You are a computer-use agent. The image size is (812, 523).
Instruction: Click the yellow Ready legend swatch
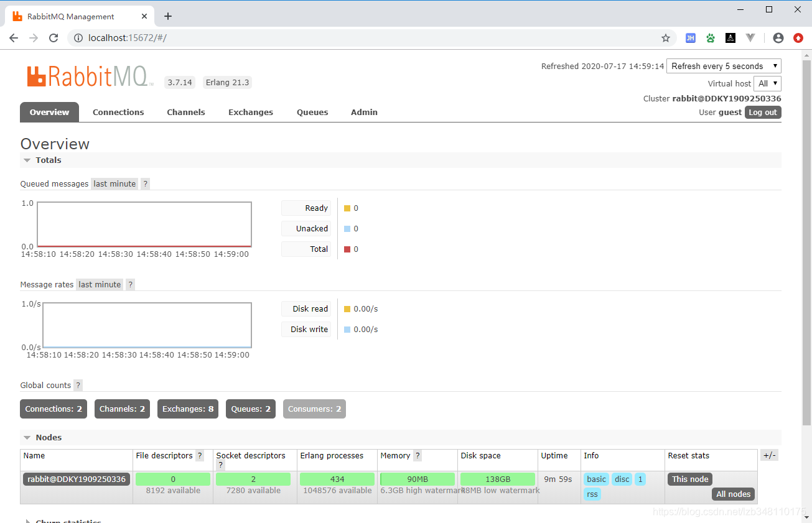tap(347, 208)
